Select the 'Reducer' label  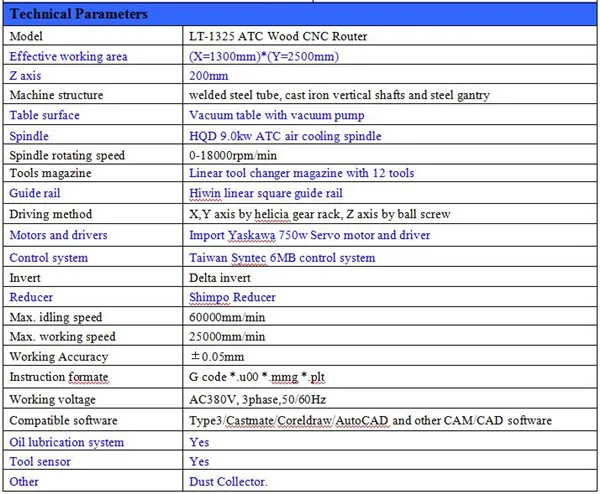point(31,297)
